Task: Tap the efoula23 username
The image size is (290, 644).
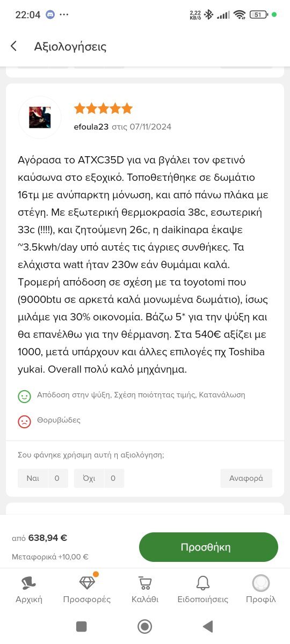Action: [x=91, y=127]
